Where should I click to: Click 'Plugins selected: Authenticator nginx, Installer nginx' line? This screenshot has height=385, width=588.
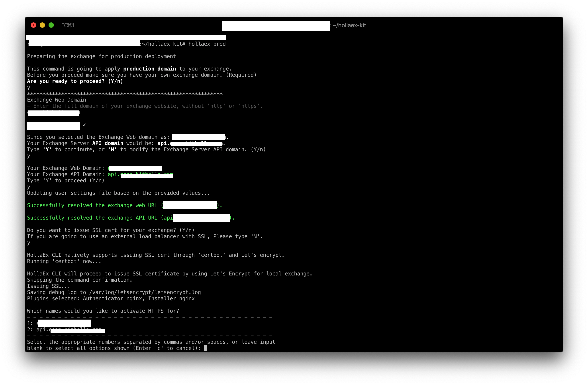coord(111,299)
